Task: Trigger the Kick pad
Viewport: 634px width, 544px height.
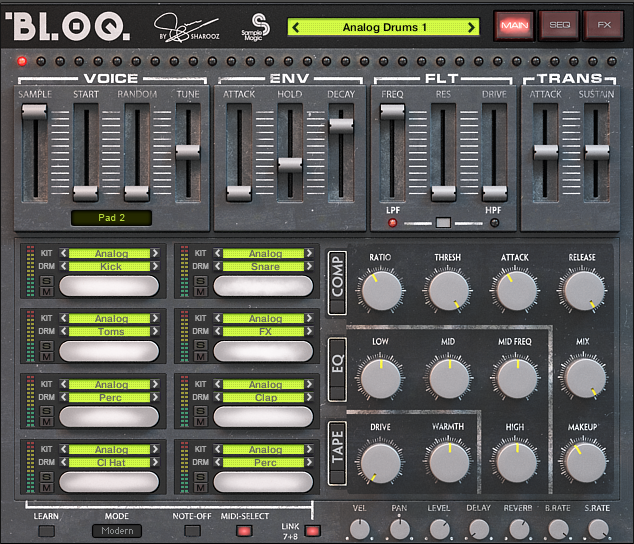Action: pos(109,286)
